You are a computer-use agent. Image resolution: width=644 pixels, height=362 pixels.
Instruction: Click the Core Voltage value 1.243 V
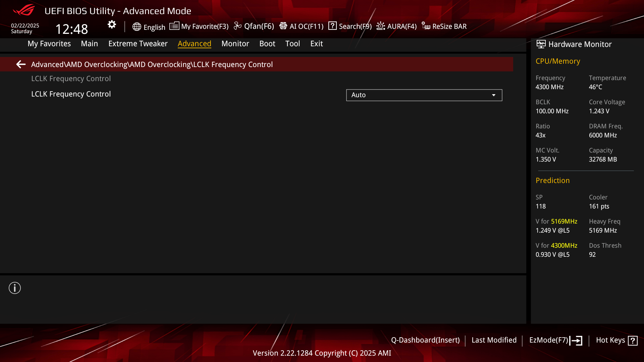[599, 111]
